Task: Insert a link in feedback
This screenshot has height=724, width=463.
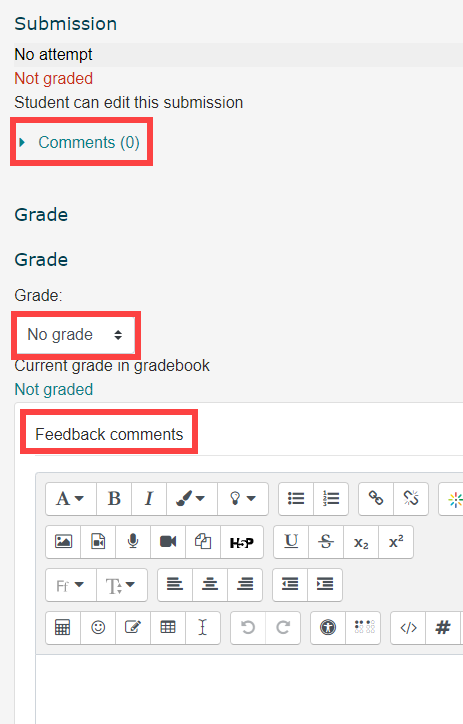Action: [x=376, y=499]
